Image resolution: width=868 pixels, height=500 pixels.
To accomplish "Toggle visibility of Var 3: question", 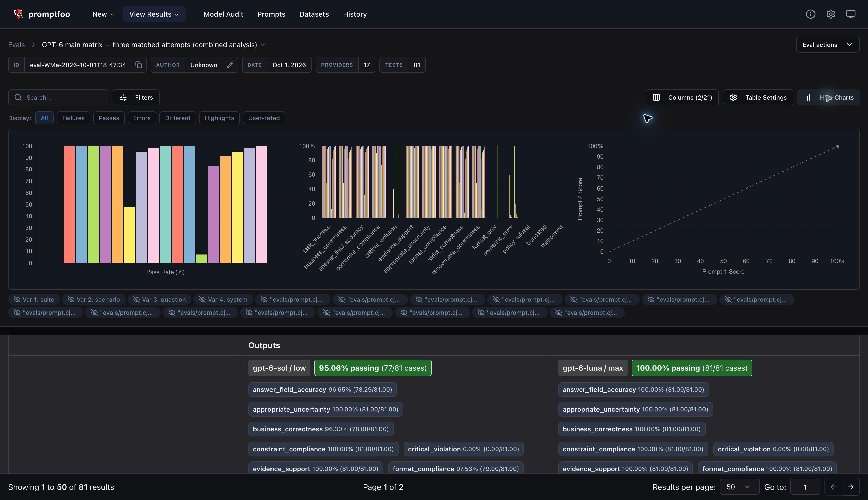I will (x=159, y=299).
